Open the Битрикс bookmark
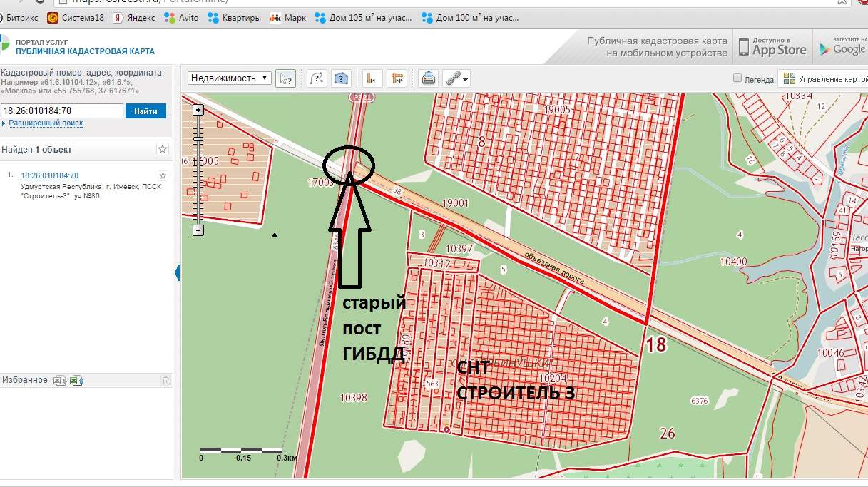 click(x=21, y=17)
